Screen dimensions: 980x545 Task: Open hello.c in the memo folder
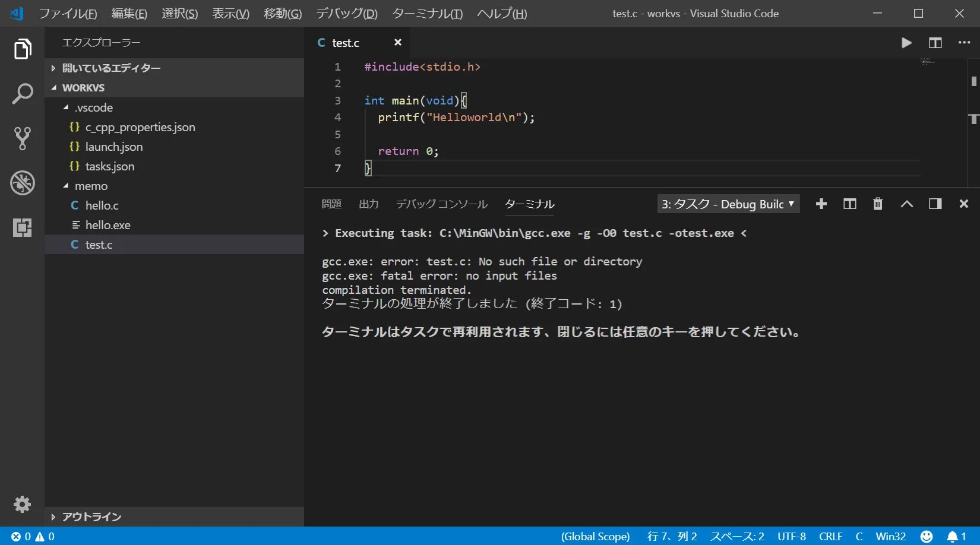click(x=175, y=205)
